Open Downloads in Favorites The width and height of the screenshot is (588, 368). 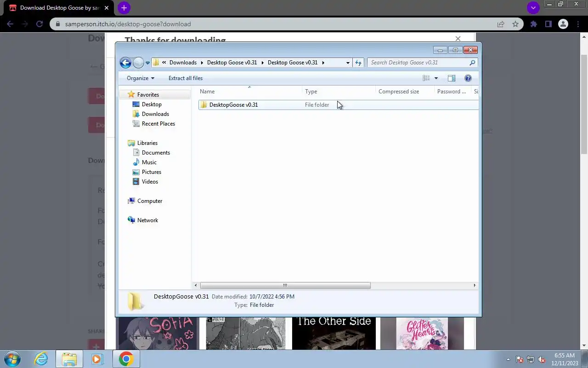pyautogui.click(x=155, y=114)
